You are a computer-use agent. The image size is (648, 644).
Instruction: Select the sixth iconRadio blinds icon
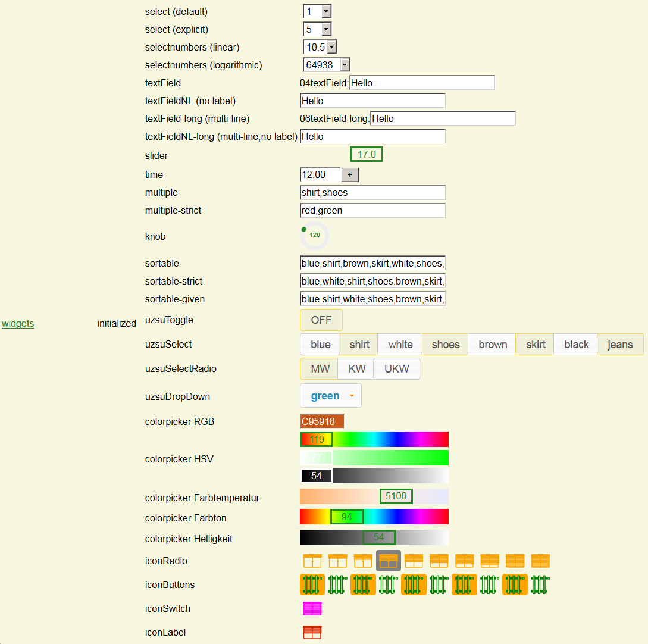pos(439,561)
